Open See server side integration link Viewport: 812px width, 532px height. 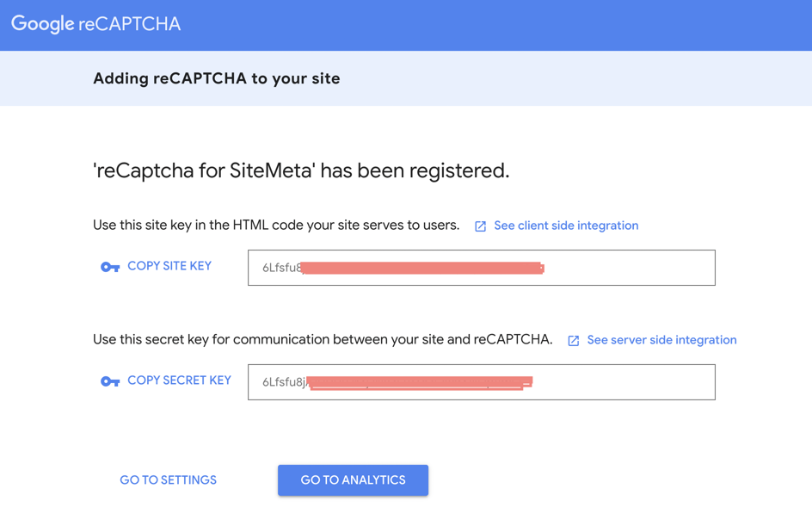coord(661,340)
